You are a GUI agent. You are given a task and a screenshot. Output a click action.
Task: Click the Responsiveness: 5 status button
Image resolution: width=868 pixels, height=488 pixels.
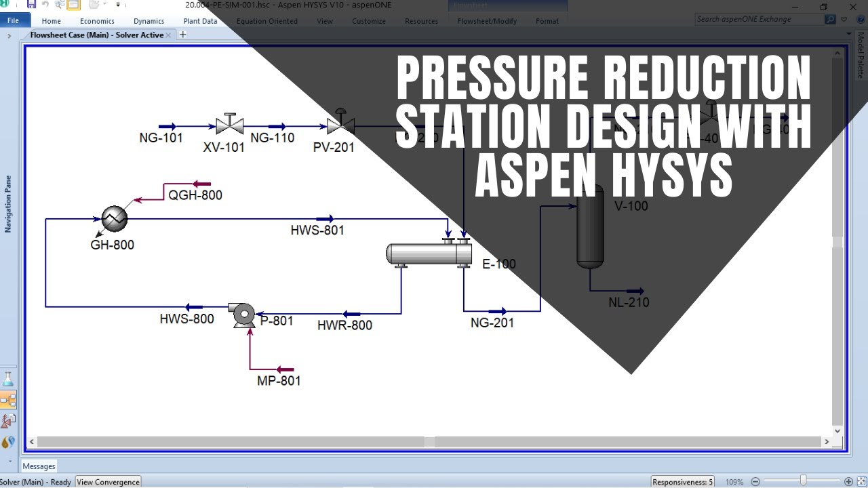pos(682,482)
